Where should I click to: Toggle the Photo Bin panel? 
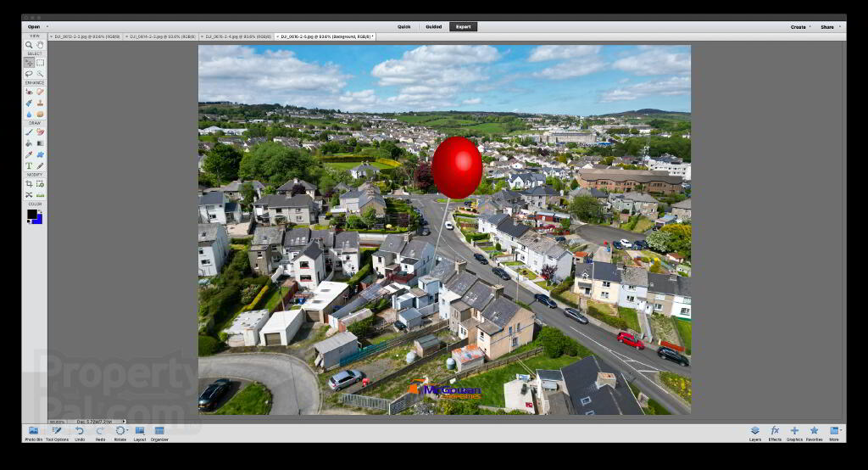coord(33,434)
